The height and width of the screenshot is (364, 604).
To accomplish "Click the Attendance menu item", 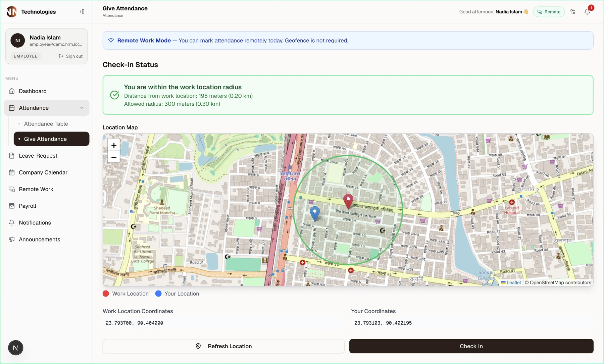I will tap(47, 108).
